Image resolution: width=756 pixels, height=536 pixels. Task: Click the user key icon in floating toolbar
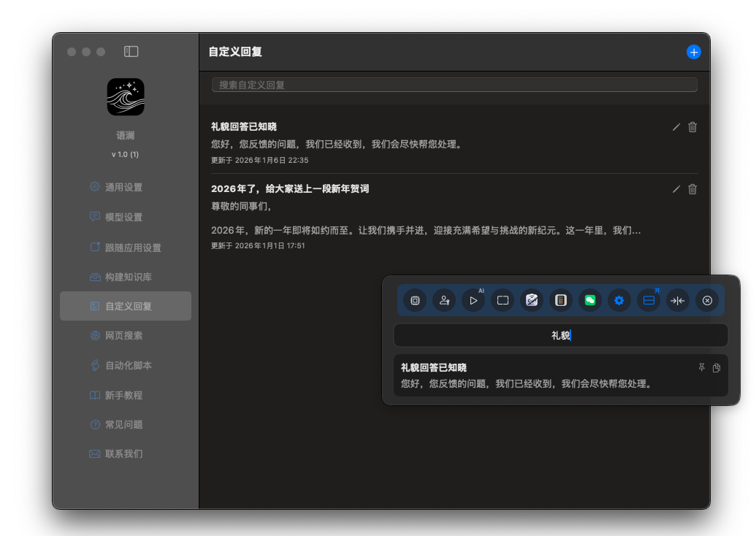(444, 300)
